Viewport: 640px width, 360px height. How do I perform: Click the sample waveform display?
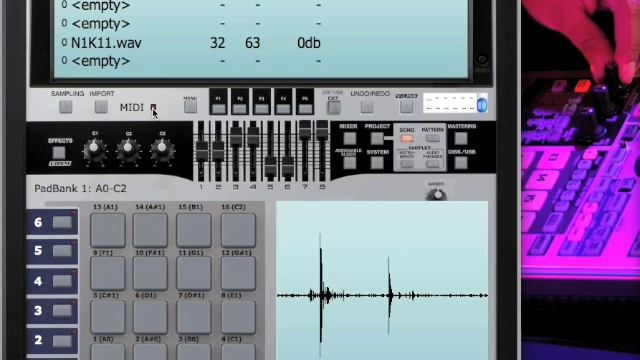pyautogui.click(x=382, y=280)
